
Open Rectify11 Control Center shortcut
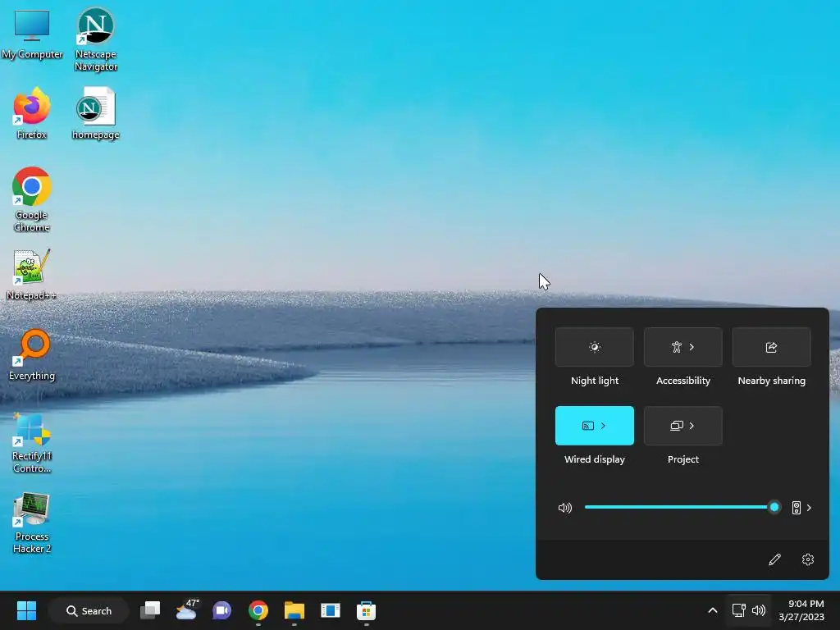(x=32, y=442)
